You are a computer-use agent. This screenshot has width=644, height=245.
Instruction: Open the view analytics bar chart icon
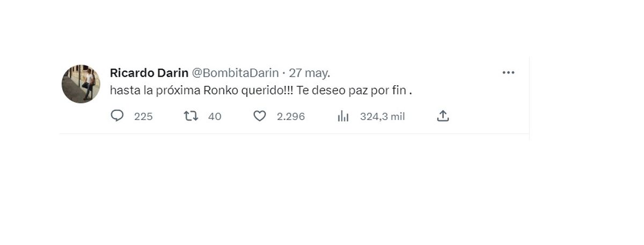[x=343, y=116]
